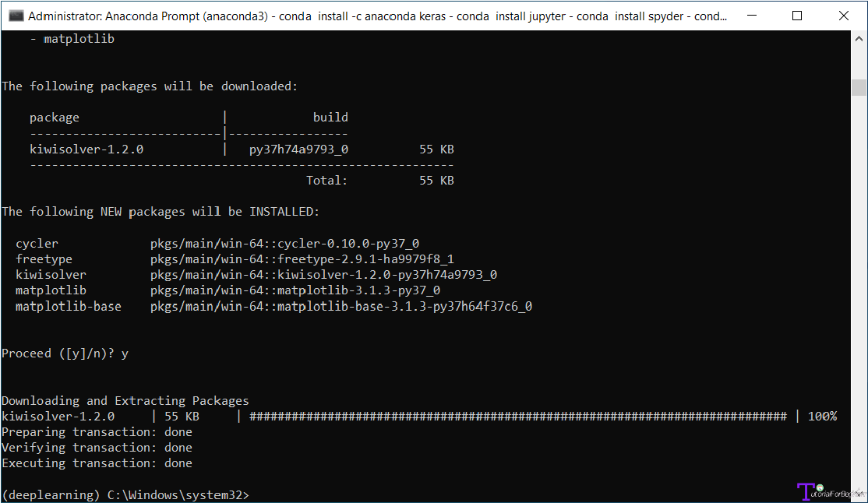Image resolution: width=868 pixels, height=503 pixels.
Task: Click the hash-mark download progress bar
Action: (x=517, y=416)
